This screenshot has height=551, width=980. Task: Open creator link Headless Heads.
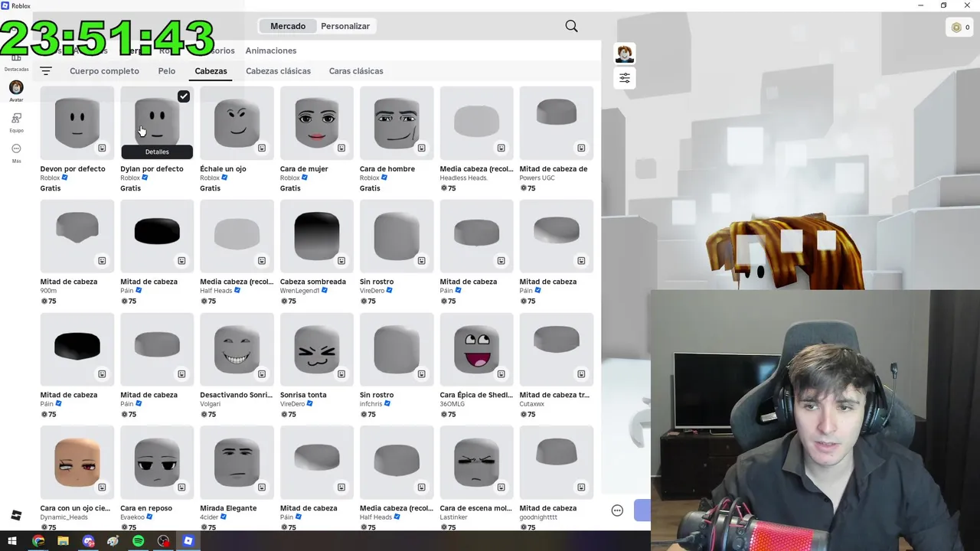[464, 178]
